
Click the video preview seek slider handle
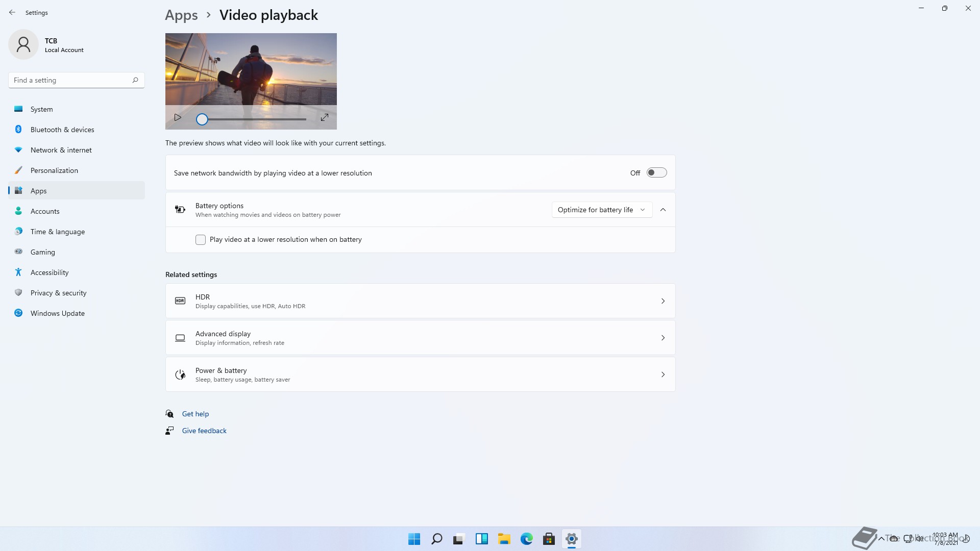[202, 119]
